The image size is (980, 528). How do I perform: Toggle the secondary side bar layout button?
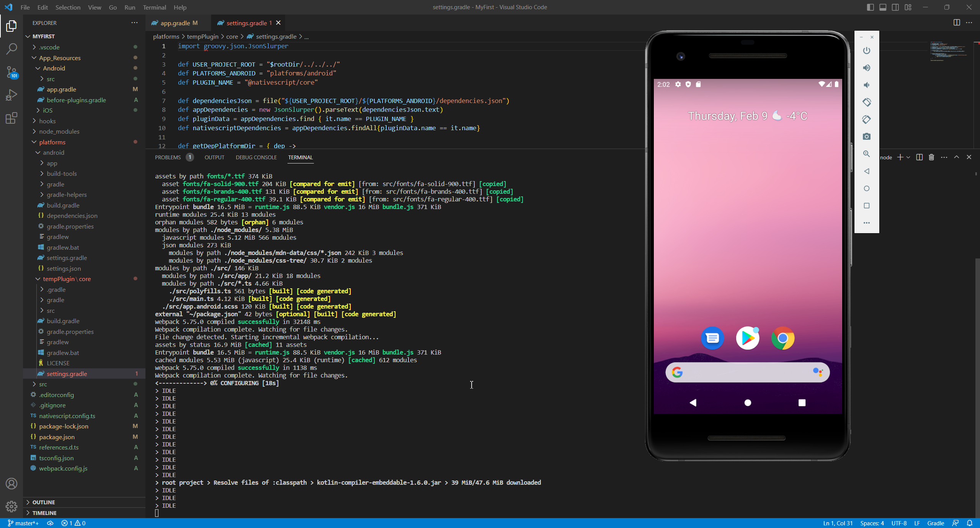895,7
